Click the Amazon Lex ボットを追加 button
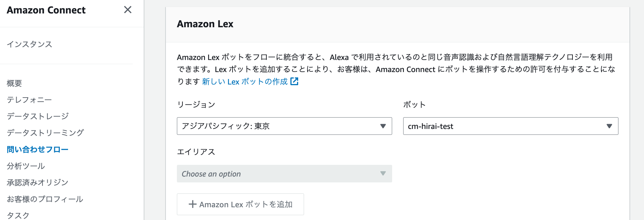 coord(240,204)
